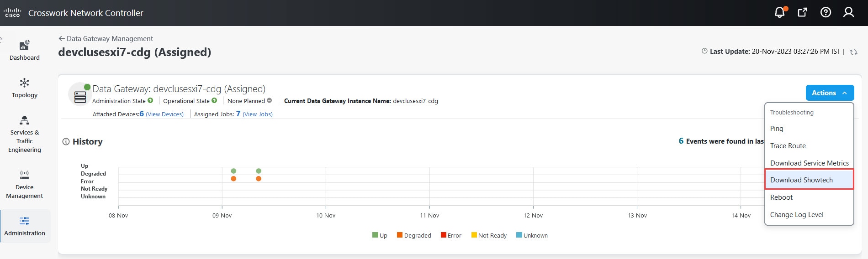Screen dimensions: 868x259
Task: Click the devclusesxi7-cdg (Assigned) page title
Action: point(135,52)
